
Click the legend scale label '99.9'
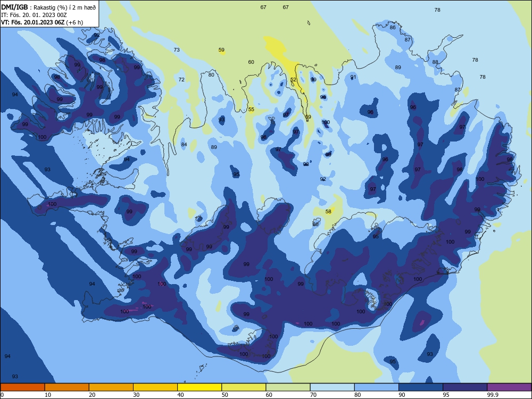[493, 395]
